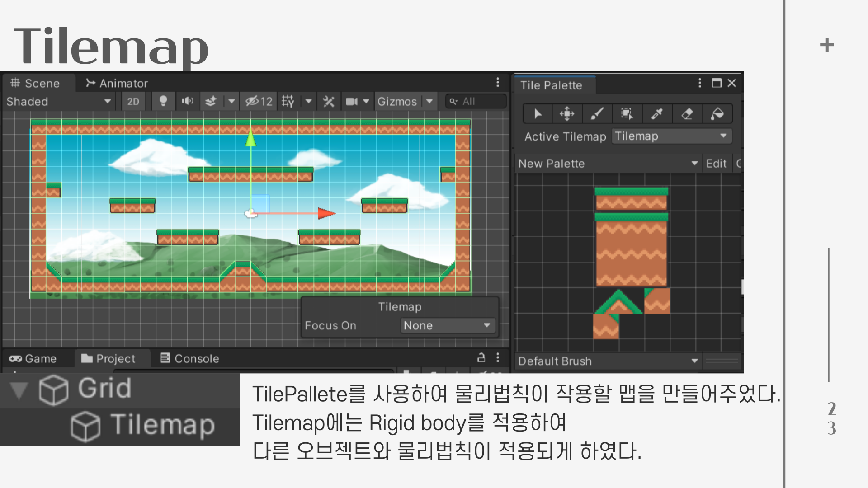Viewport: 868px width, 488px height.
Task: Open scene camera settings icon
Action: tap(352, 101)
